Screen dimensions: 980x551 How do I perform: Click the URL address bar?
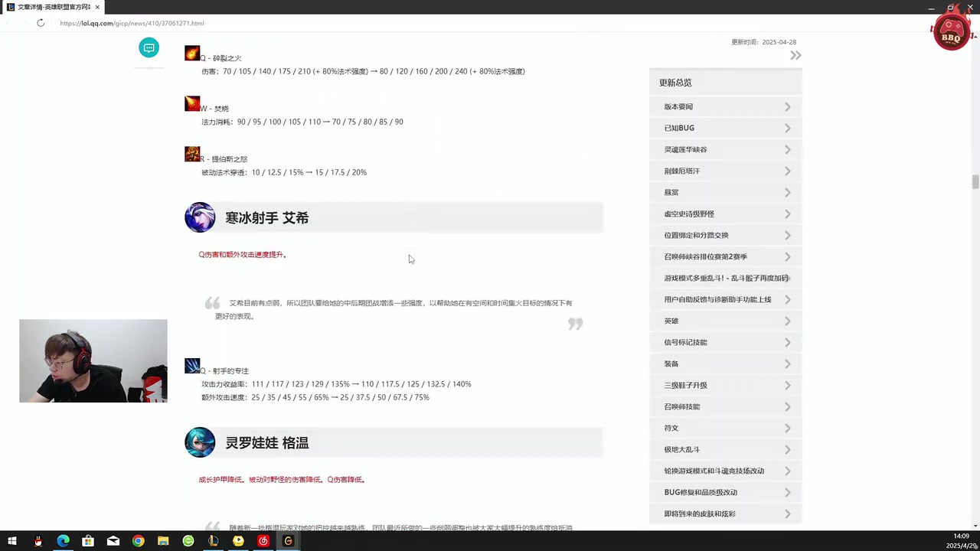(x=306, y=23)
